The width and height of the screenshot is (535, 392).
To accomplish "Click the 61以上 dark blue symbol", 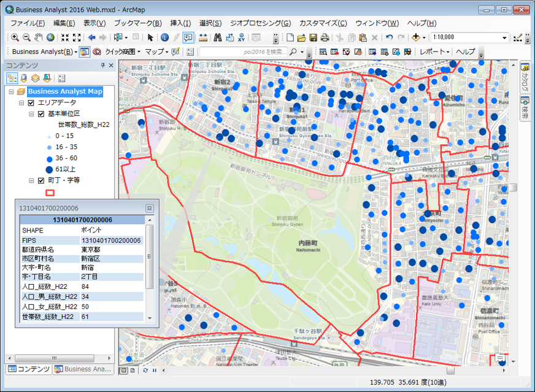I will pyautogui.click(x=49, y=169).
